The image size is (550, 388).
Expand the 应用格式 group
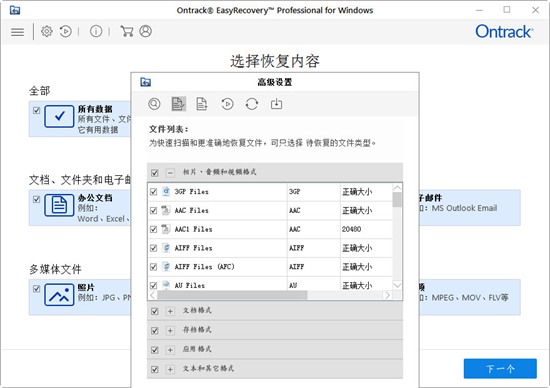coord(170,350)
